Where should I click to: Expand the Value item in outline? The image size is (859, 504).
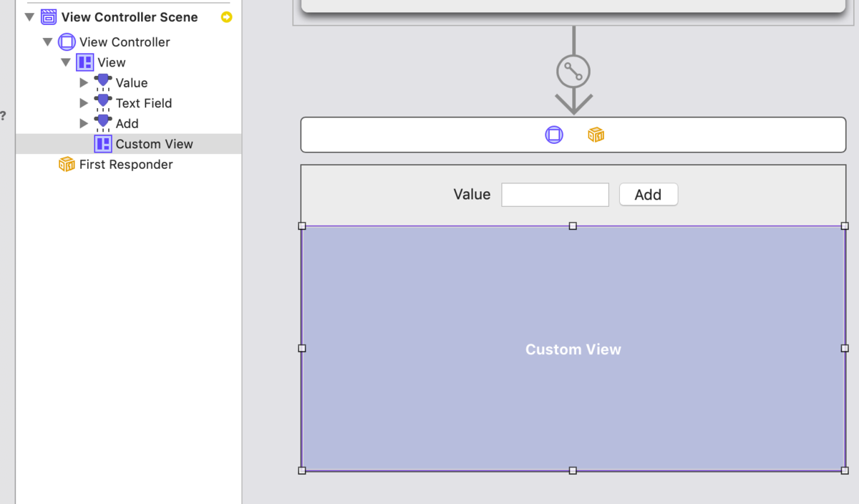pyautogui.click(x=84, y=83)
